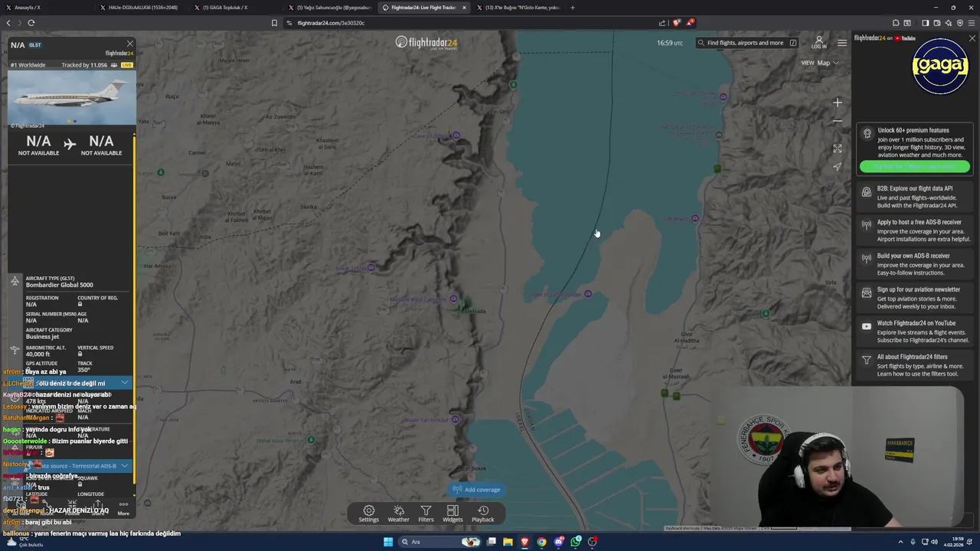The width and height of the screenshot is (980, 551).
Task: Click the Masada West map marker
Action: tap(454, 299)
